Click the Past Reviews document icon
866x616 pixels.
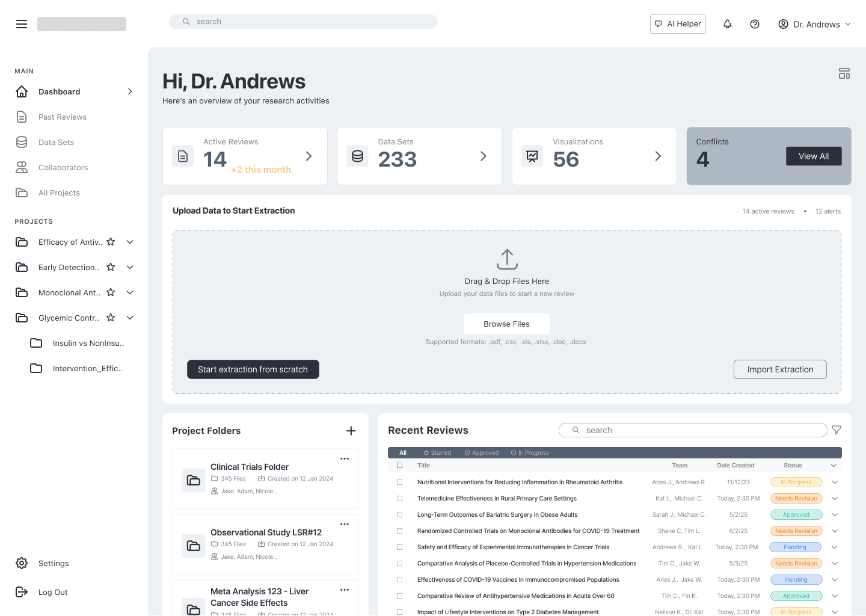tap(22, 117)
